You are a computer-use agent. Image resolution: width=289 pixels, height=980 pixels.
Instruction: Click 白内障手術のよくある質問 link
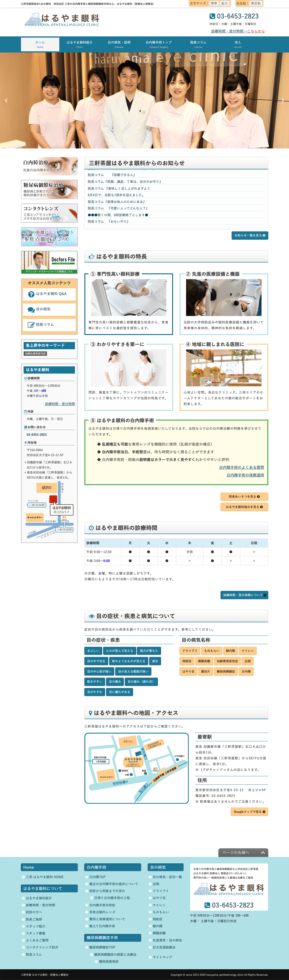click(241, 467)
